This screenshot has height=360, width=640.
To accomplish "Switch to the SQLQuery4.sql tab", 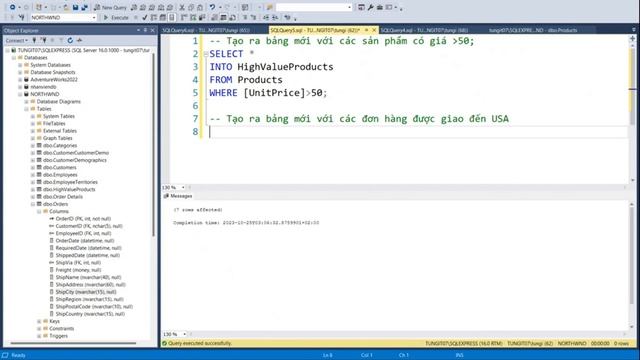I will click(x=424, y=30).
